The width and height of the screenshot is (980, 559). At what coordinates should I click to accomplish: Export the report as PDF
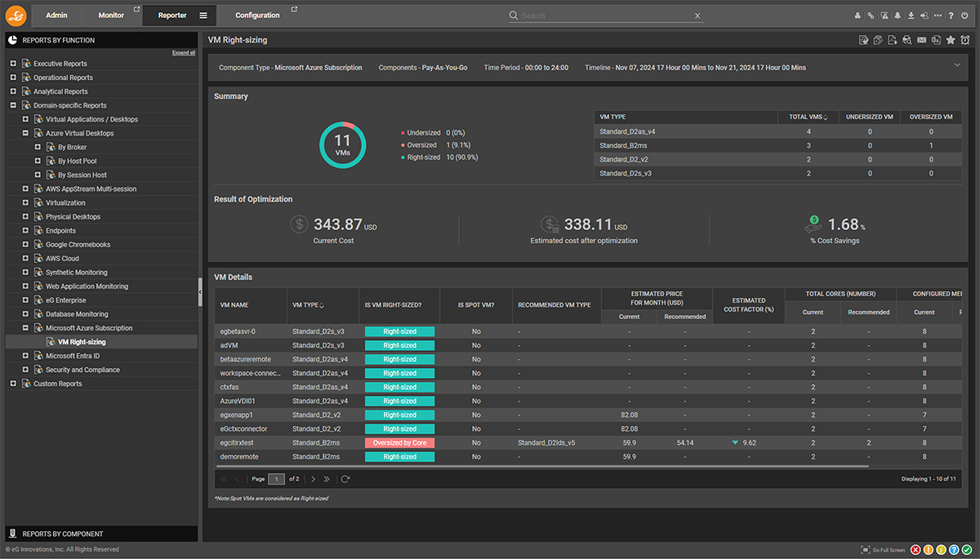point(893,40)
